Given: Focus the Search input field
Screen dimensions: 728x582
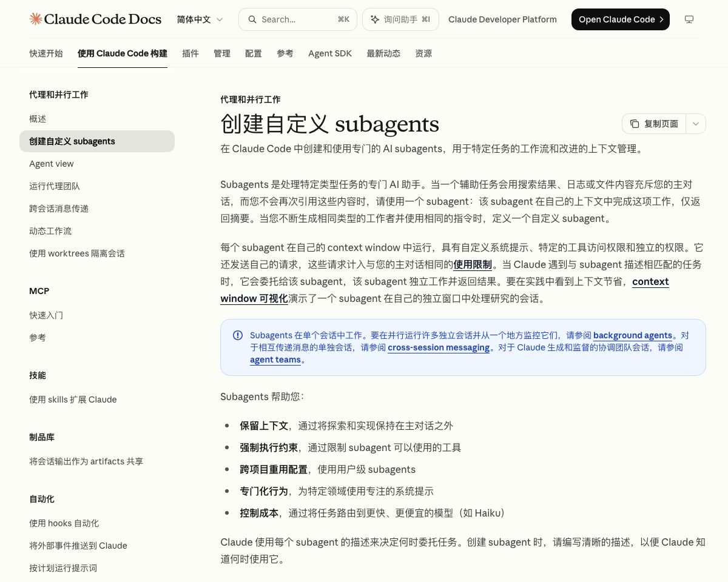Looking at the screenshot, I should pos(297,19).
